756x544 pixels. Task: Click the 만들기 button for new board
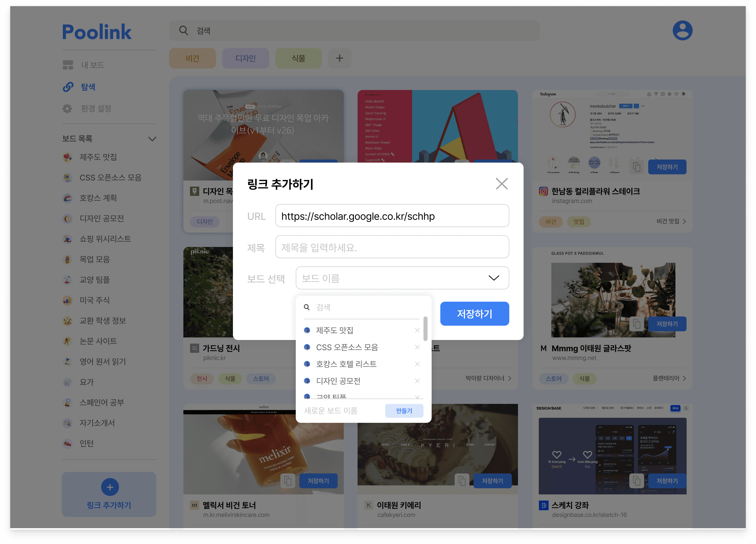tap(404, 411)
